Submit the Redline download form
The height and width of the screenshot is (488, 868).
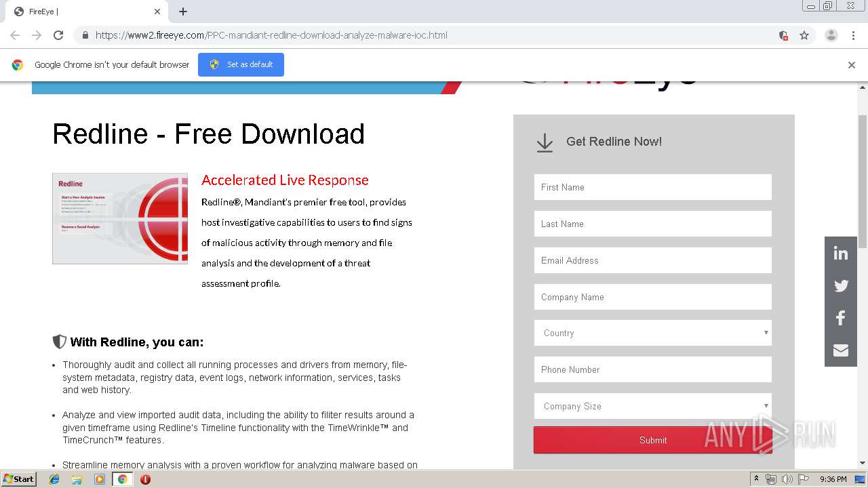(x=652, y=440)
